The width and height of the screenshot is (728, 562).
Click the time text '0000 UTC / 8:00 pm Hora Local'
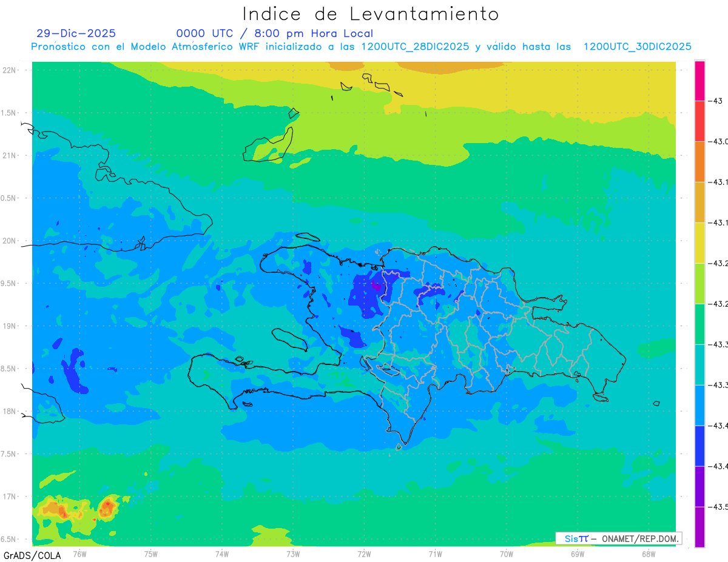[x=275, y=33]
